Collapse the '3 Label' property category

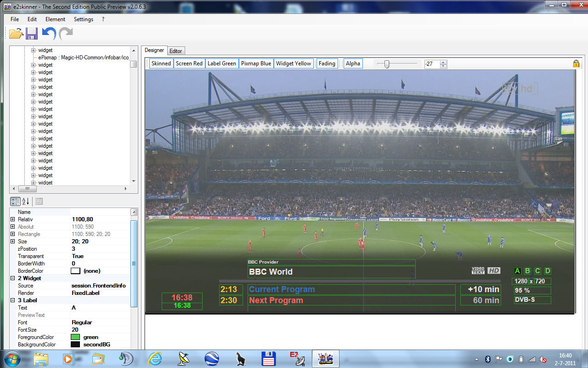13,300
